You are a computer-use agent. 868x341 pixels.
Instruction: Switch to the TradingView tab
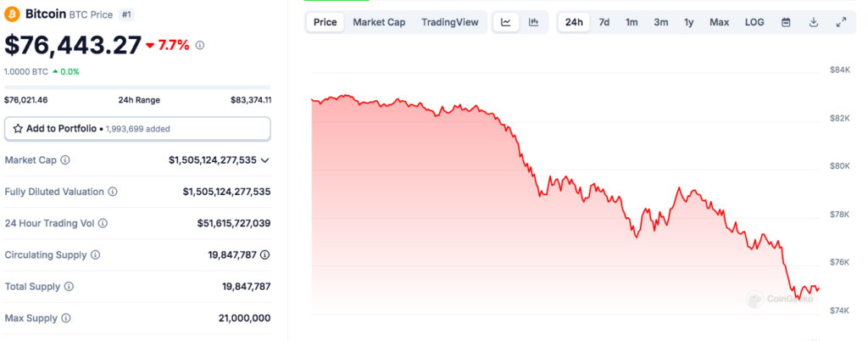point(449,22)
